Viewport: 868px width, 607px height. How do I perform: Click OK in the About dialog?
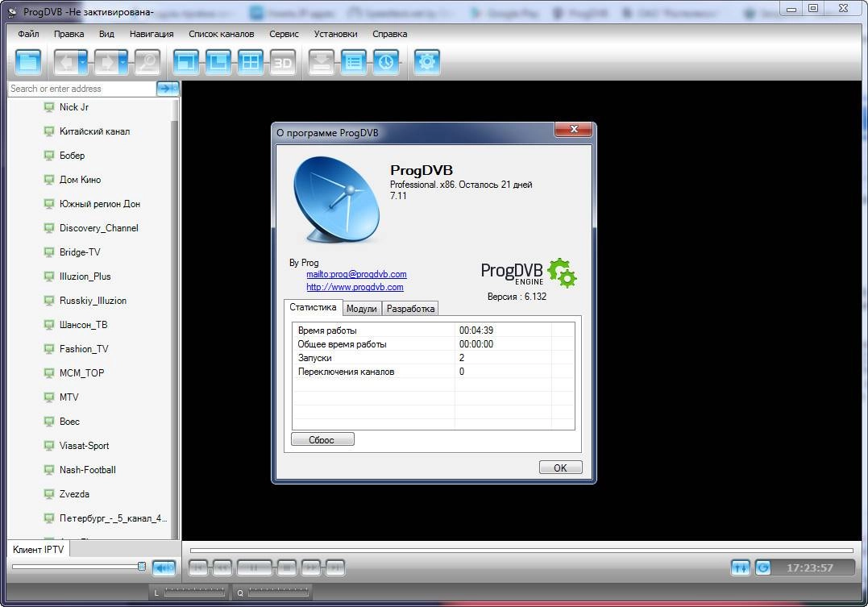pyautogui.click(x=560, y=468)
